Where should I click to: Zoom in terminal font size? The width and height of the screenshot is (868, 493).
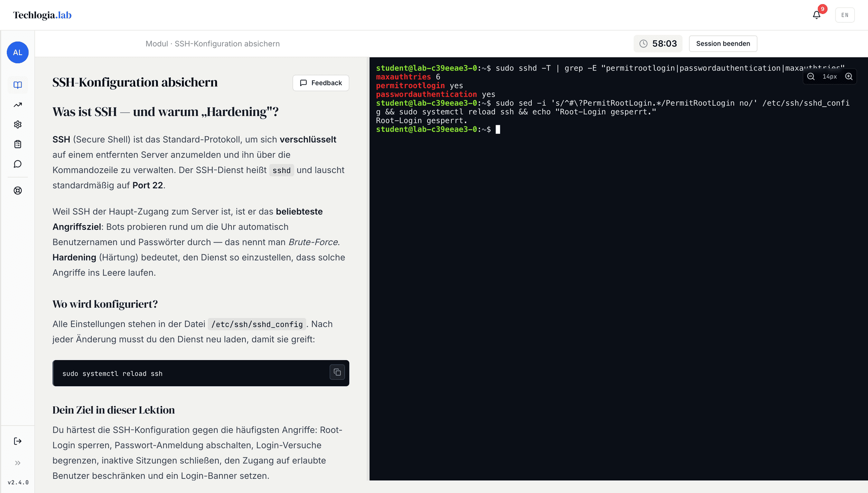[849, 77]
